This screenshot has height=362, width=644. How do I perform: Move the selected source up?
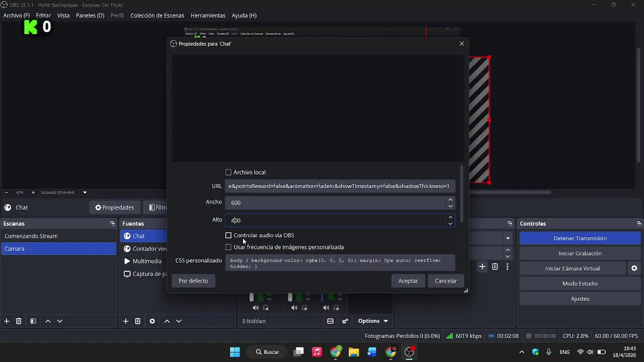pyautogui.click(x=167, y=321)
